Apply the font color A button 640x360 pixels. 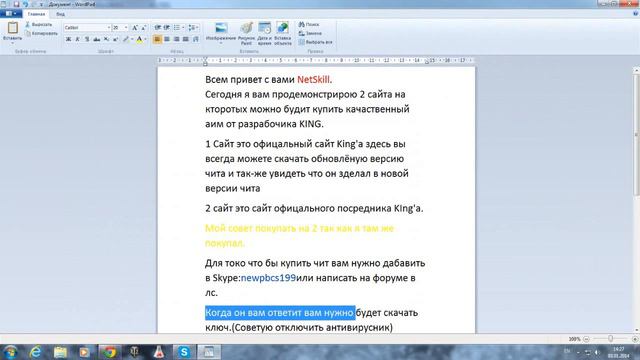pos(140,39)
